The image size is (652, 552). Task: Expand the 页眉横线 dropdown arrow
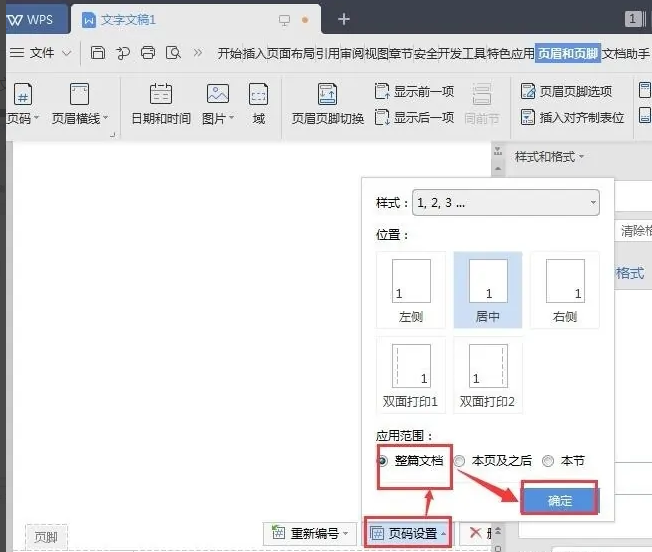point(106,118)
